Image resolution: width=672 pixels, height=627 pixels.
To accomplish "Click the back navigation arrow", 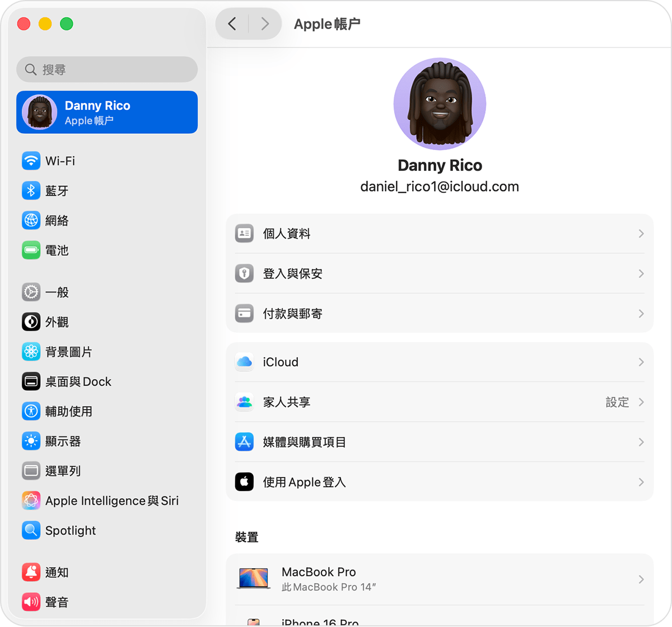I will point(232,24).
